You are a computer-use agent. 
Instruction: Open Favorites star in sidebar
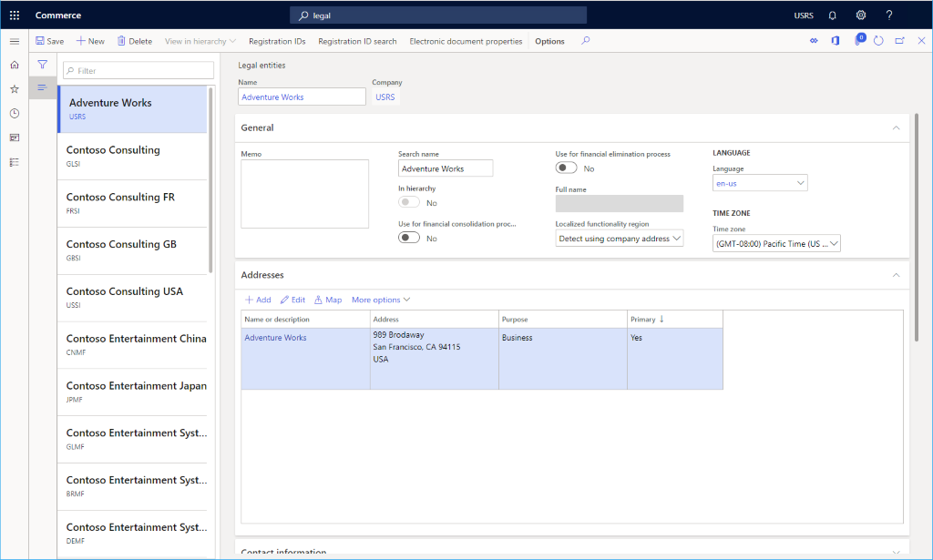(15, 89)
